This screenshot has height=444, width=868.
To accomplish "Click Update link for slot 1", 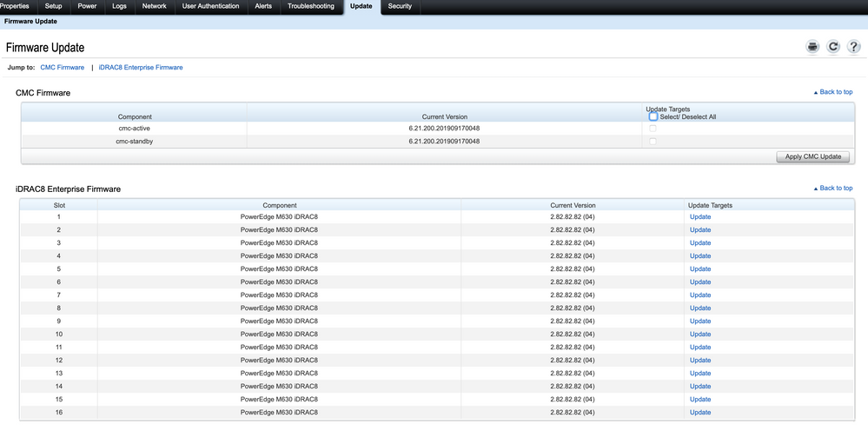I will pos(700,217).
